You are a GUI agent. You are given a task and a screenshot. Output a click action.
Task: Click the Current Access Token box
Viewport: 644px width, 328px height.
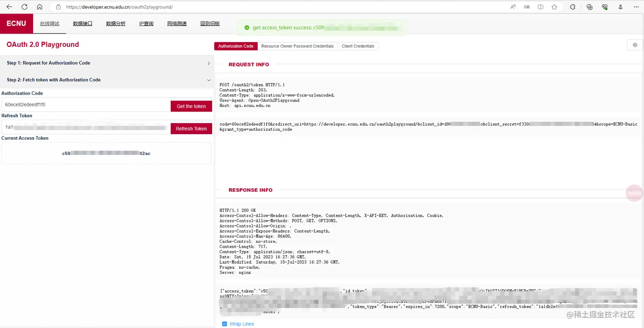click(106, 153)
